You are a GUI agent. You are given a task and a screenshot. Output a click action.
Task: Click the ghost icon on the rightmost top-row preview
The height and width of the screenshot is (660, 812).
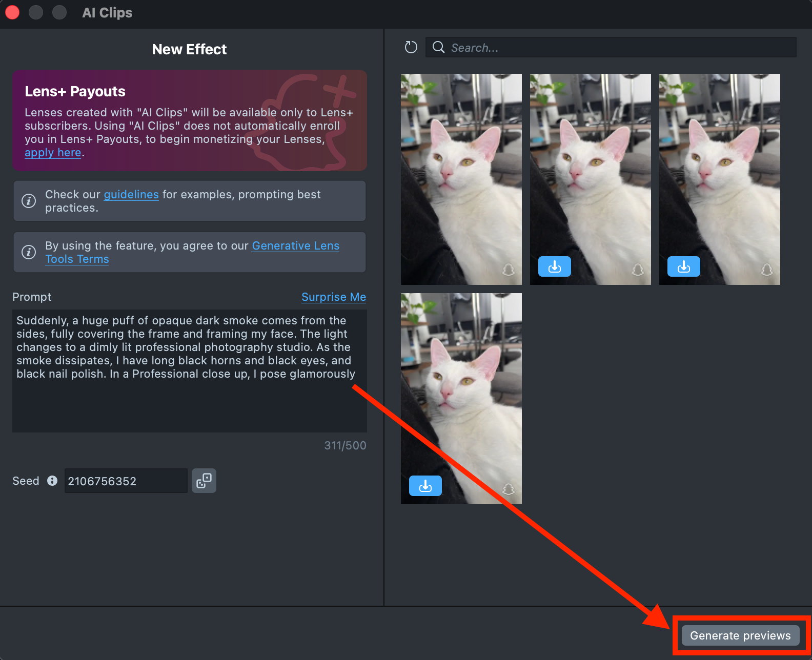(767, 270)
